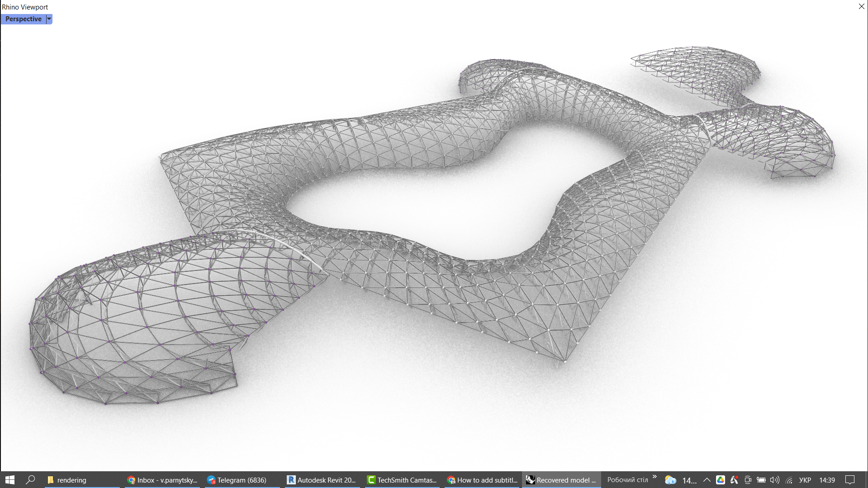Click the Perspective viewport label
Image resolution: width=868 pixels, height=488 pixels.
click(x=24, y=19)
